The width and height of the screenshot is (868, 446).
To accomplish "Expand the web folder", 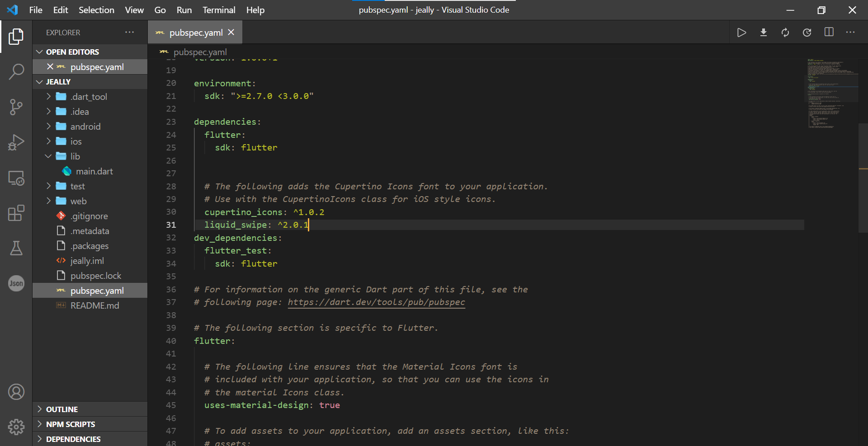I will pos(90,201).
